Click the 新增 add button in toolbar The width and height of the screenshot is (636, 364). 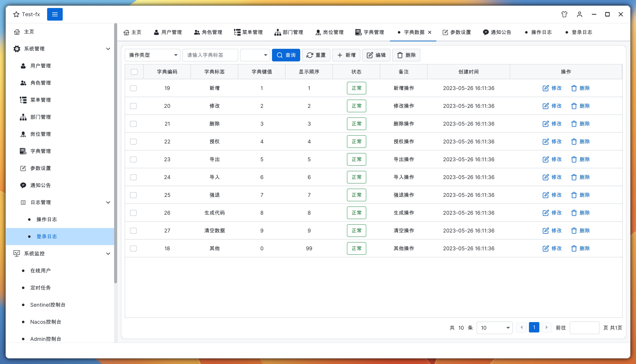pyautogui.click(x=346, y=55)
